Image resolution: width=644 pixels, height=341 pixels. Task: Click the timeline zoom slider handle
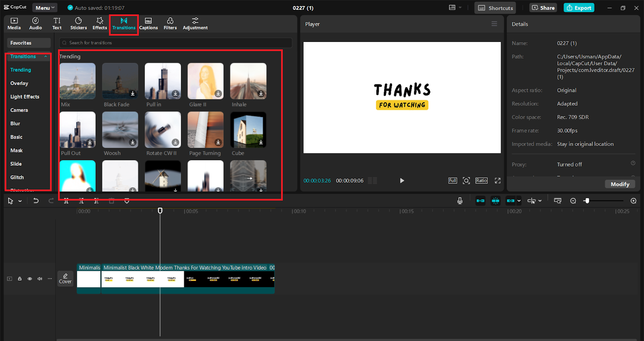587,201
